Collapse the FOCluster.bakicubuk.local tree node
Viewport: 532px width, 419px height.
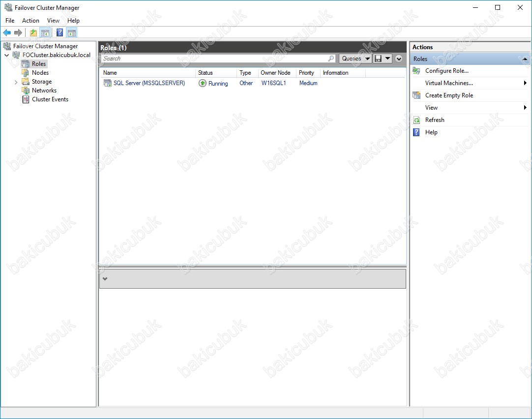[x=7, y=55]
